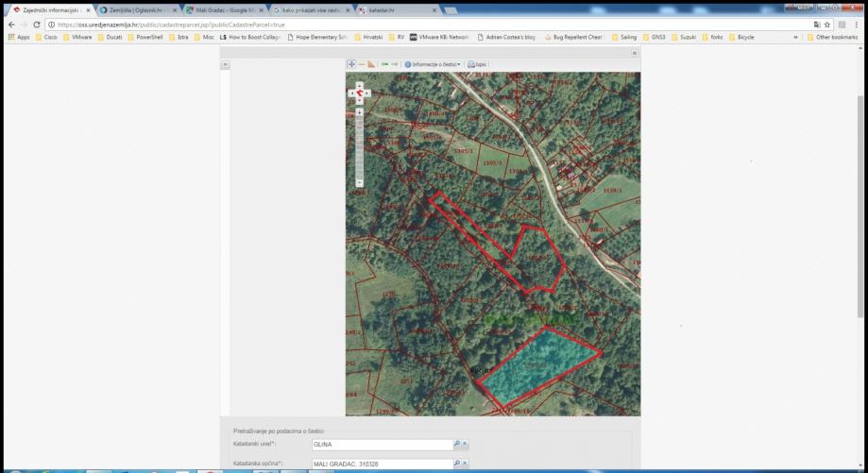
Task: Click the map zoom out minus button
Action: click(x=359, y=182)
